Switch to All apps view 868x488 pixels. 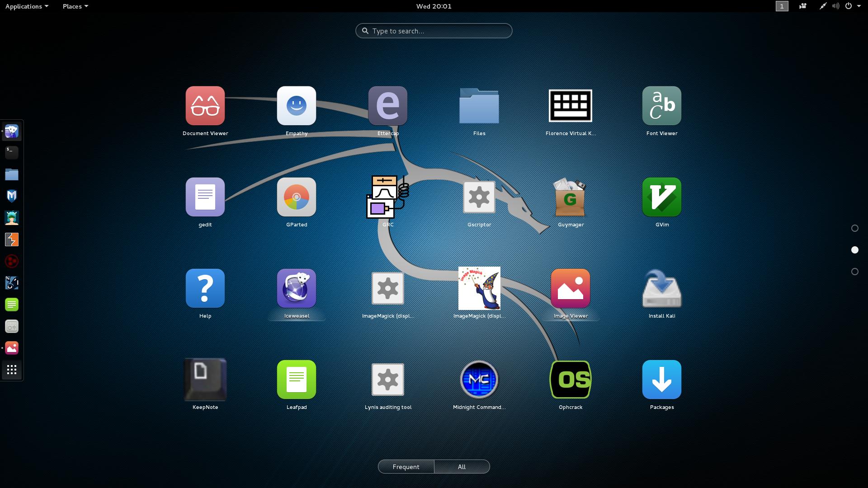462,467
